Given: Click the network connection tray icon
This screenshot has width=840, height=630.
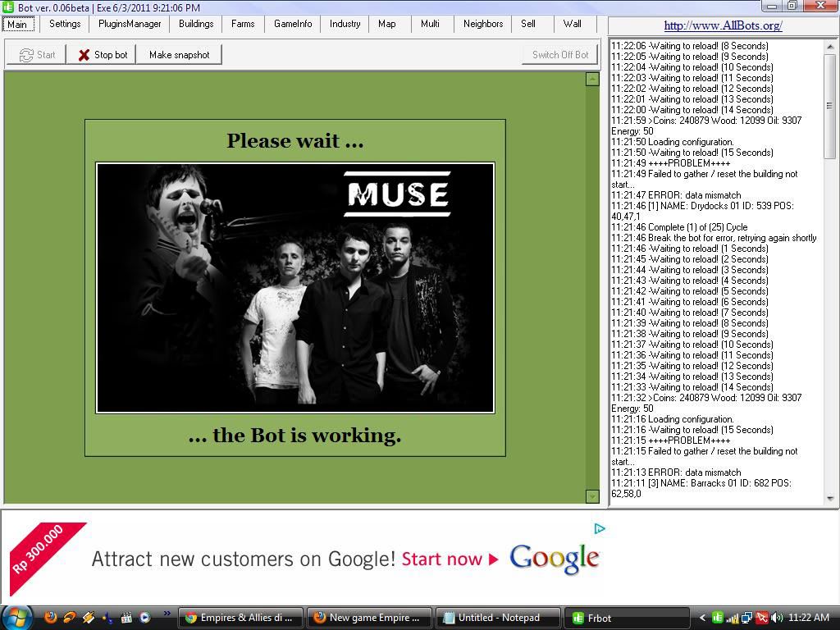Looking at the screenshot, I should [746, 618].
